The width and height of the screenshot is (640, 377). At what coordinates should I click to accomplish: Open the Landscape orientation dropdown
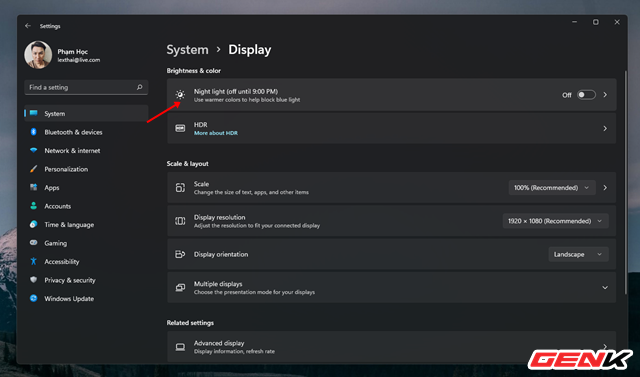pos(578,254)
